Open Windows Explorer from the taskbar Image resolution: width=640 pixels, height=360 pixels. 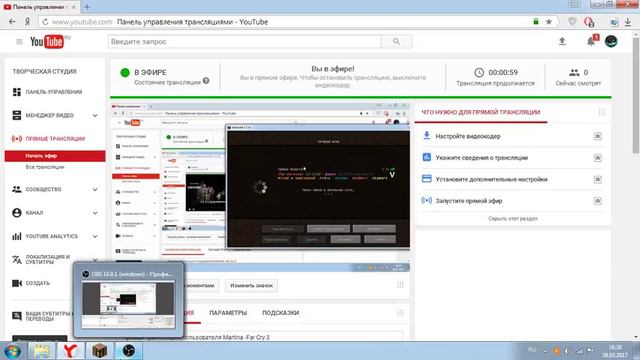click(x=41, y=351)
